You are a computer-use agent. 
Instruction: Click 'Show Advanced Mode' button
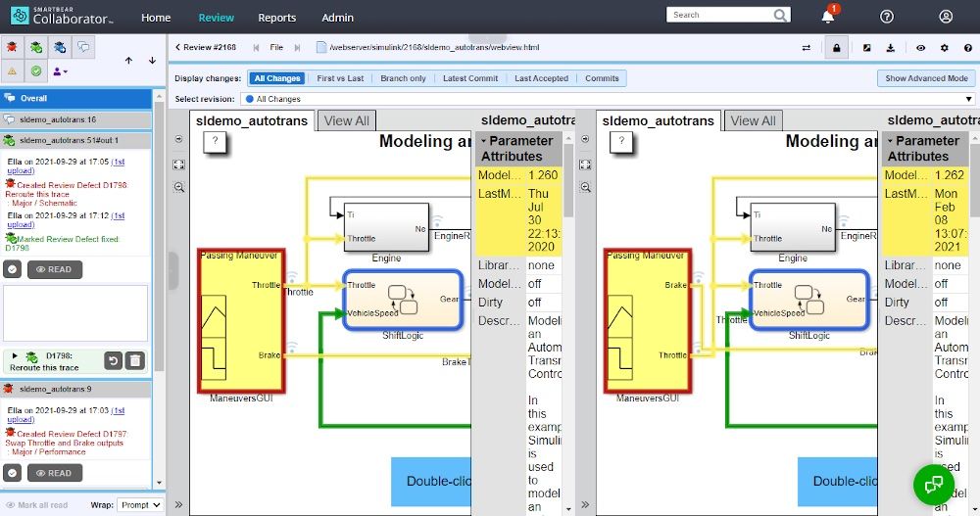[926, 78]
